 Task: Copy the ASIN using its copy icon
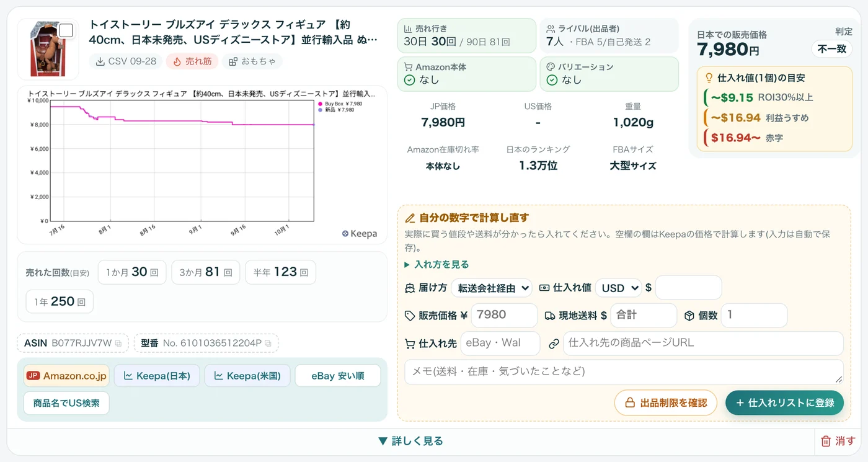118,343
